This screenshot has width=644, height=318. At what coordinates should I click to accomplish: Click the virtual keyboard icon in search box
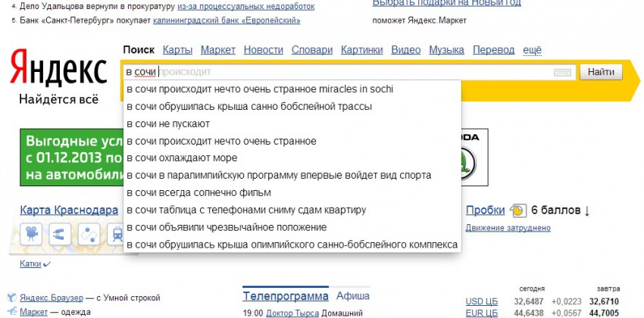[561, 73]
